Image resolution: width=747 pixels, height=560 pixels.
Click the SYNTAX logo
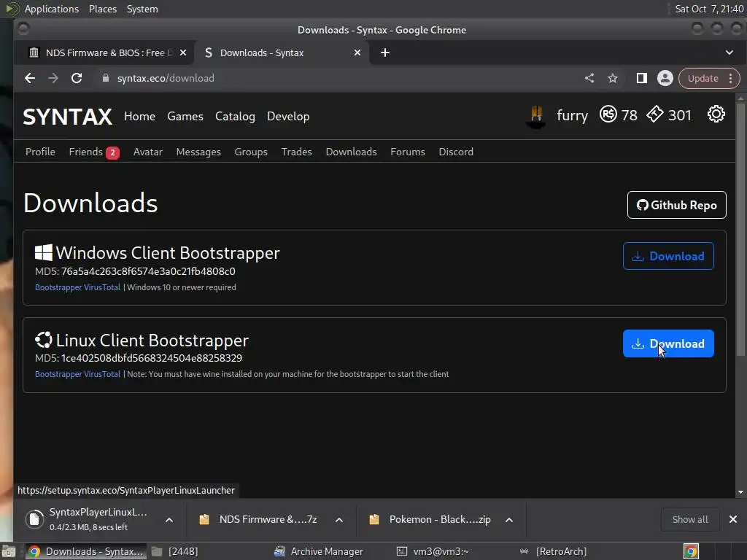[x=68, y=117]
